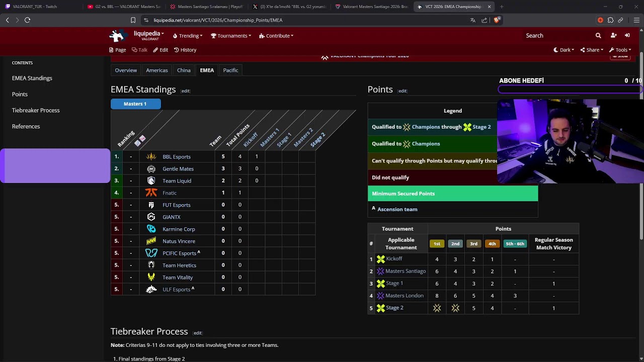This screenshot has height=362, width=644.
Task: Click the create account user icon
Action: pos(613,36)
